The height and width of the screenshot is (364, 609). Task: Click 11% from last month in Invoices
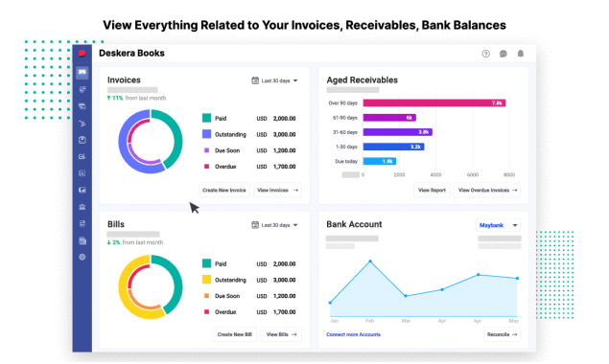[x=136, y=98]
